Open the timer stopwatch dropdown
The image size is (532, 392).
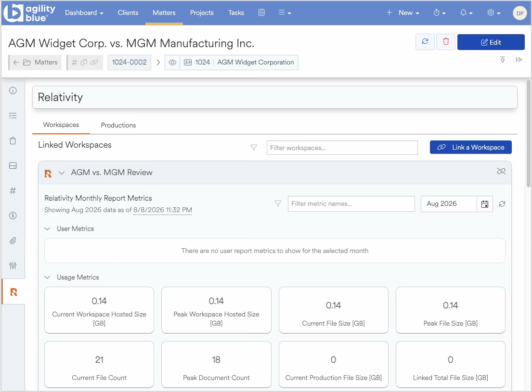440,13
